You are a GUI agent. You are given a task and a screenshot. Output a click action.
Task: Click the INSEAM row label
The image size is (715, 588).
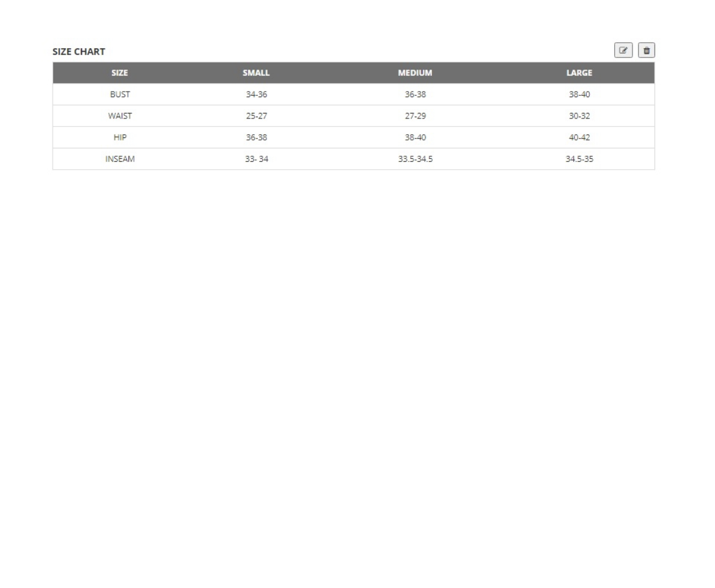(120, 159)
